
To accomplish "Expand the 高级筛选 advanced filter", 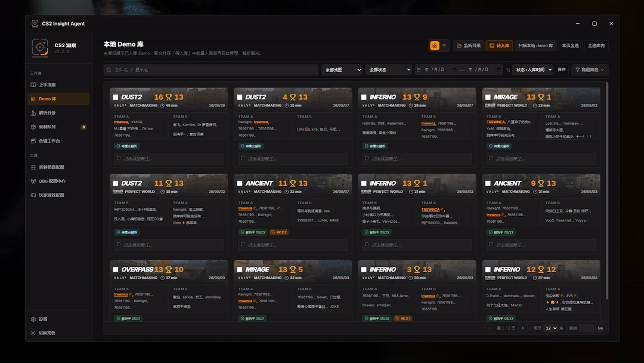I will pyautogui.click(x=590, y=70).
